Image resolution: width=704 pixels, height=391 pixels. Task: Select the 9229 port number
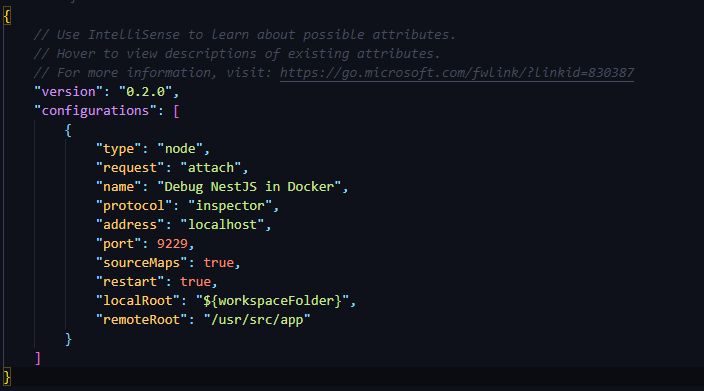[x=172, y=243]
